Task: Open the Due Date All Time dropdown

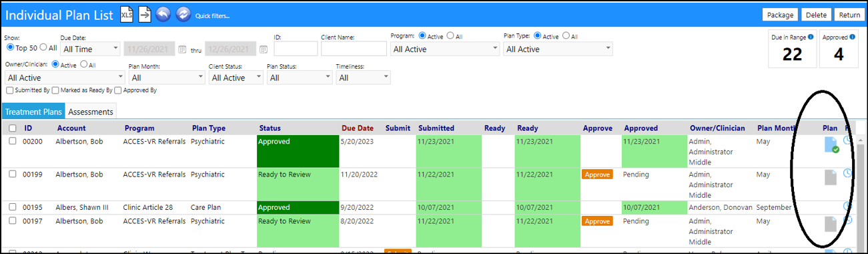Action: click(x=90, y=49)
